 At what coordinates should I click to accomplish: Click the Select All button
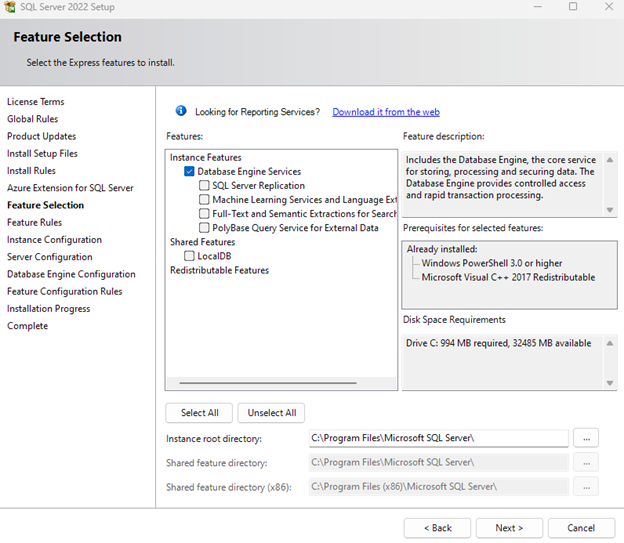pos(199,413)
